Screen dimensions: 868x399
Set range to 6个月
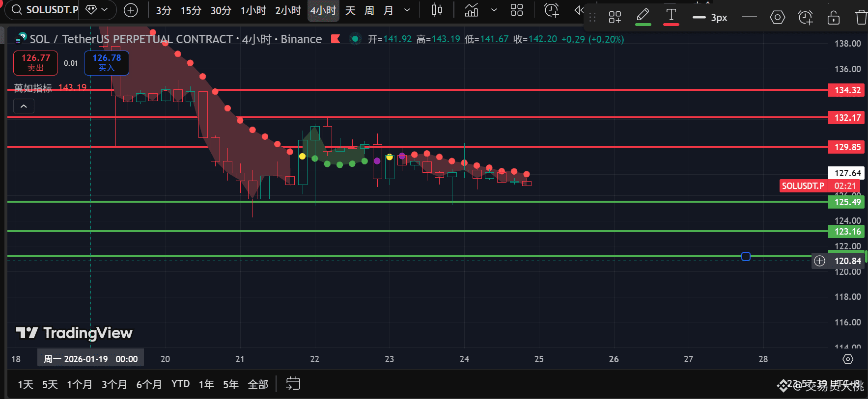[x=149, y=384]
